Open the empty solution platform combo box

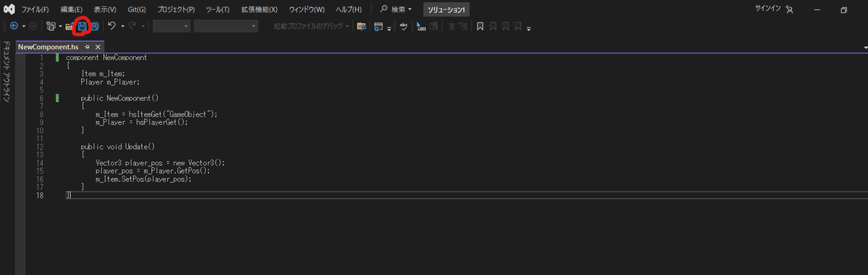(x=226, y=26)
